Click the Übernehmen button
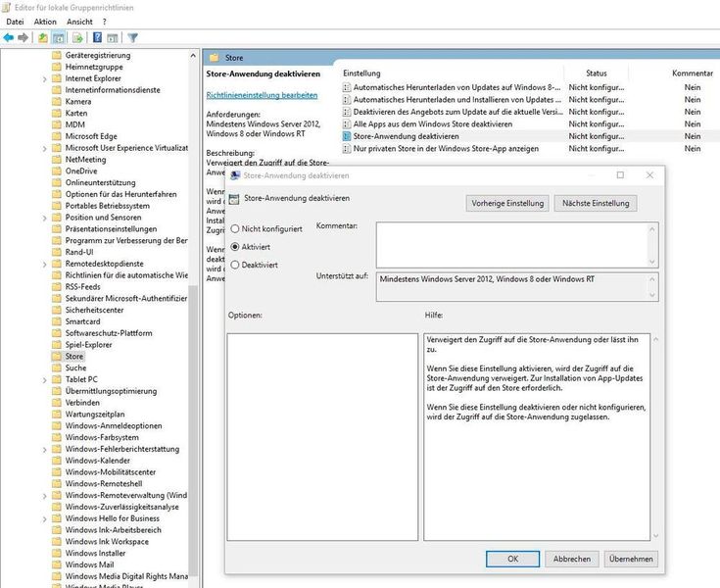This screenshot has width=720, height=588. 631,559
